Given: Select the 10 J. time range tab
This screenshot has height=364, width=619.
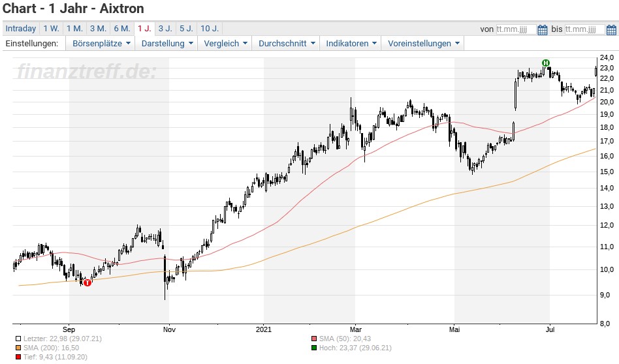Looking at the screenshot, I should (209, 29).
